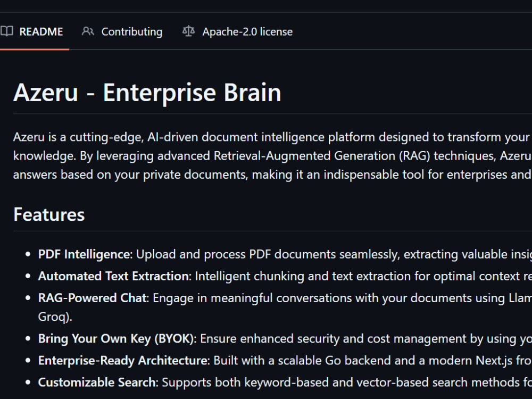Click the 'Customizable Search' bold text

(x=98, y=383)
